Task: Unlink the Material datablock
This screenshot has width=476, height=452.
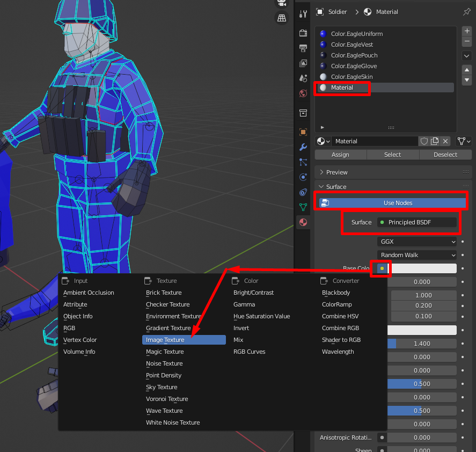Action: click(x=445, y=141)
